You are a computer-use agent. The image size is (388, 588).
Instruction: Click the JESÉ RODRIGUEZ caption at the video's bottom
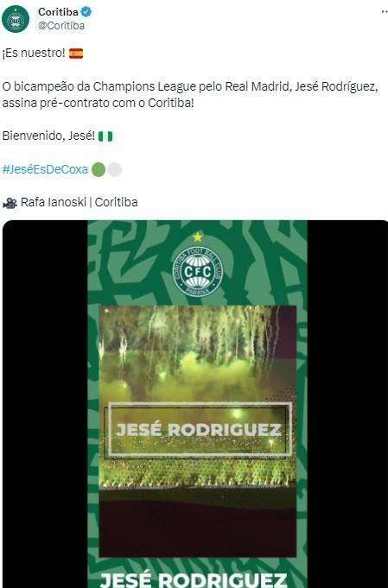(x=194, y=579)
